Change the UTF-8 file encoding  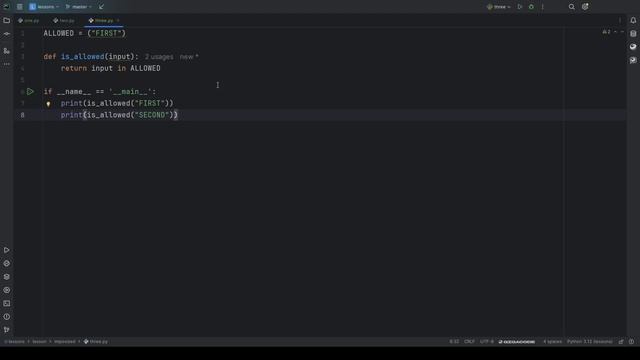click(x=487, y=341)
